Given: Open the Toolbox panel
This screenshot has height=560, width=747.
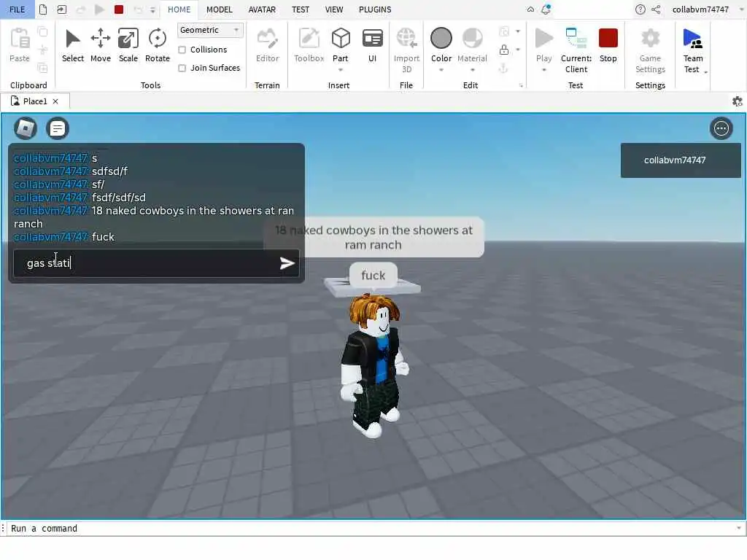Looking at the screenshot, I should 309,45.
